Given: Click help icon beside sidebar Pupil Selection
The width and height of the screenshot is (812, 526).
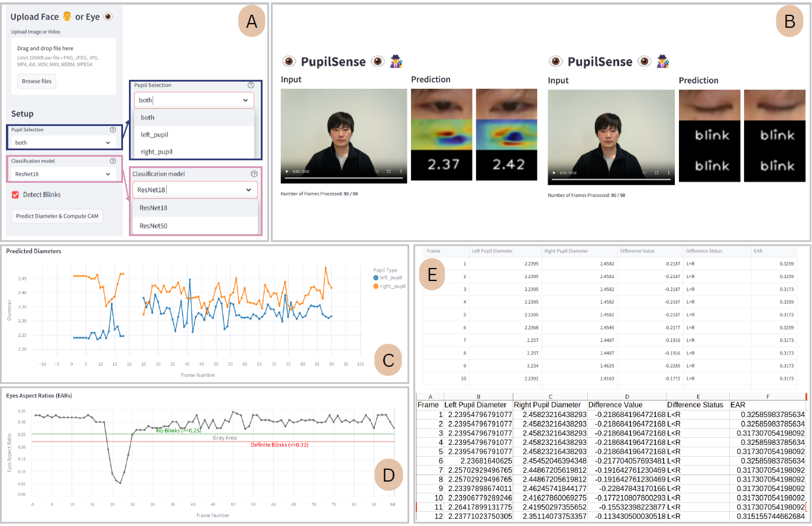Looking at the screenshot, I should click(113, 130).
